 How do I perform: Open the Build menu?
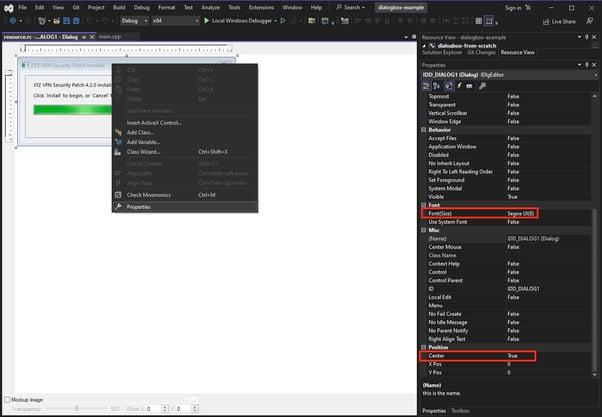point(120,7)
